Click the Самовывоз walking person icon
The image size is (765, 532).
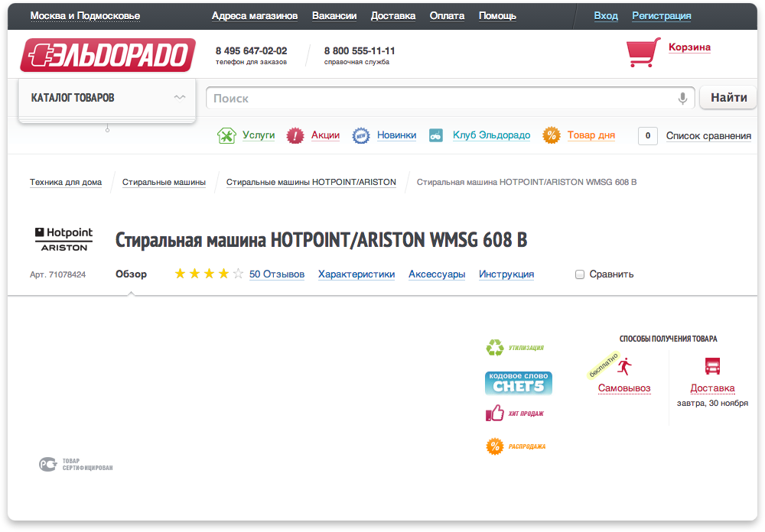click(624, 366)
